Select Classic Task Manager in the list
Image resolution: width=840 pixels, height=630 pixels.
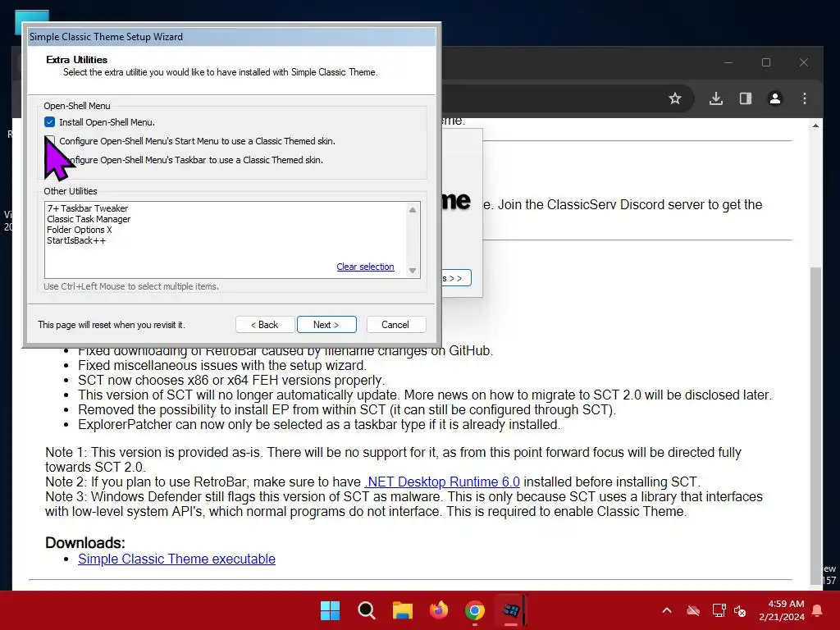(x=89, y=219)
